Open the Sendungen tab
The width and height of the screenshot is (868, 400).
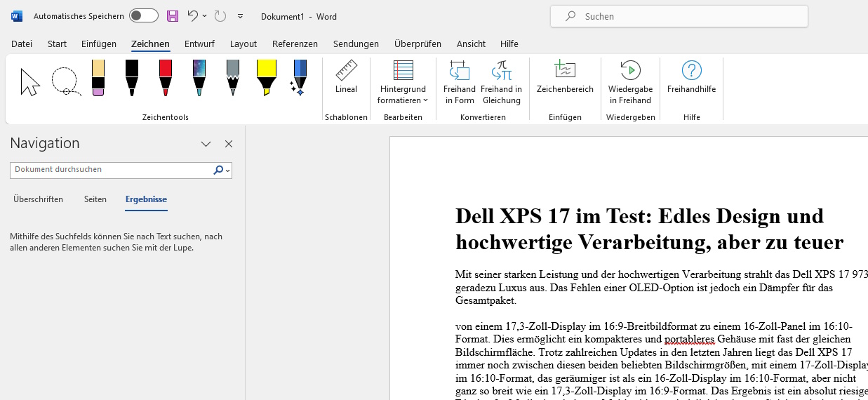coord(356,44)
